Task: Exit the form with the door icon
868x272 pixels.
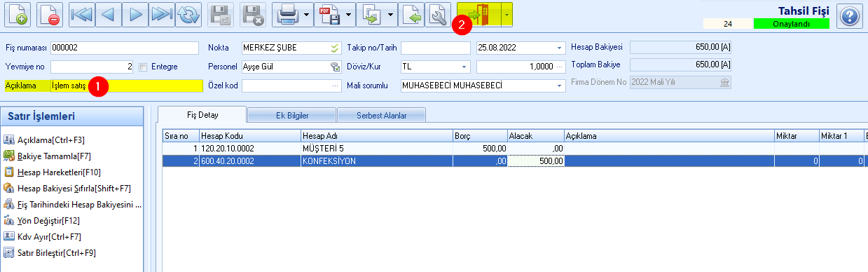Action: pos(480,15)
